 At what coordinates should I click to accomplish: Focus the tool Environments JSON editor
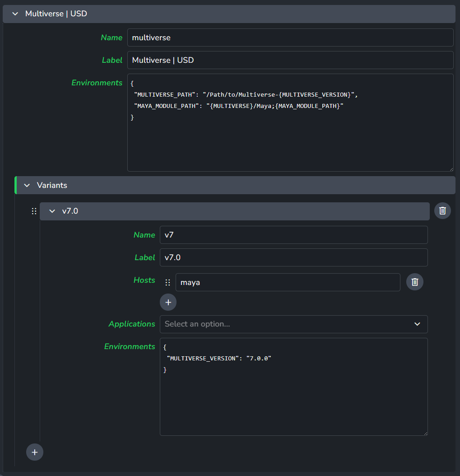(x=290, y=123)
